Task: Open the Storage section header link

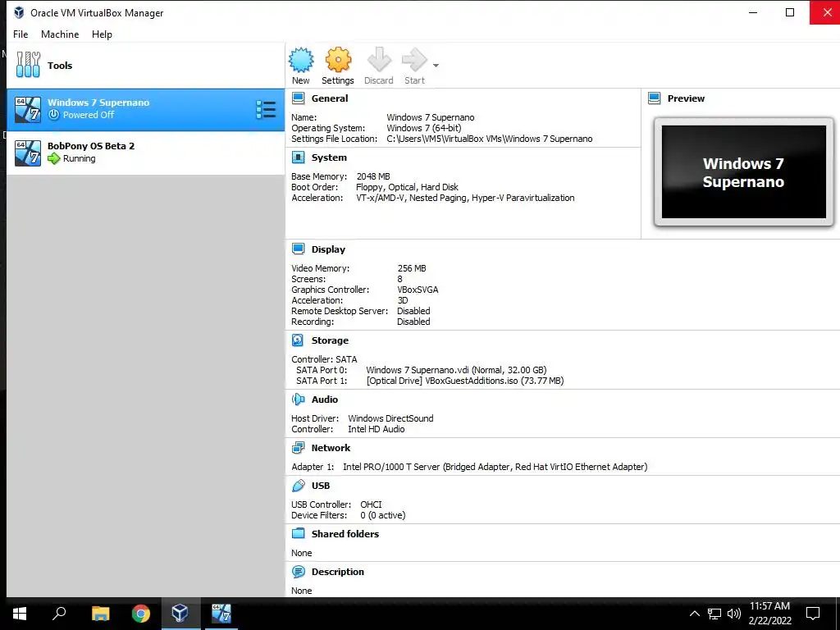Action: [330, 340]
